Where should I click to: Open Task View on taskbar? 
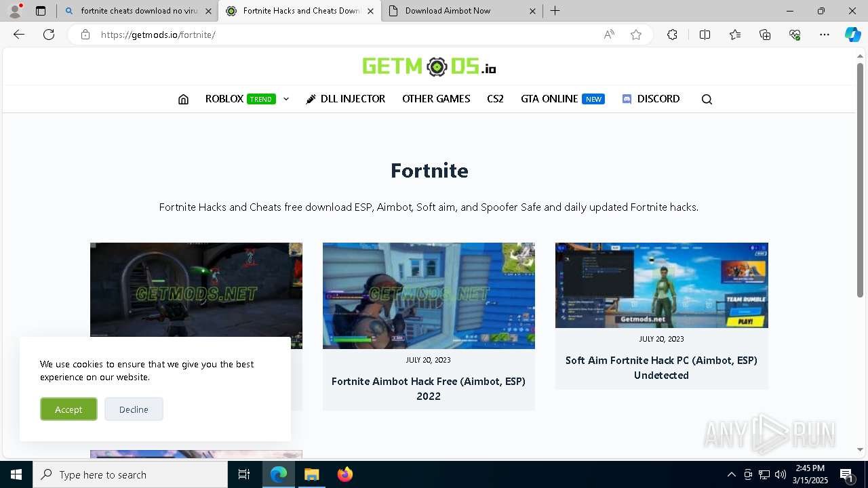(244, 474)
